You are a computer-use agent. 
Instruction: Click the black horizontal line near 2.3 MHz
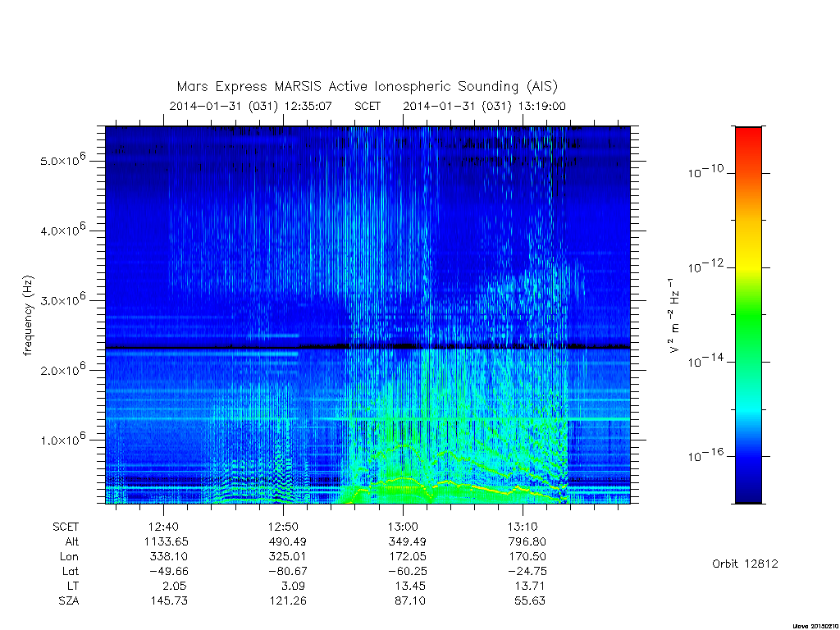tap(367, 347)
